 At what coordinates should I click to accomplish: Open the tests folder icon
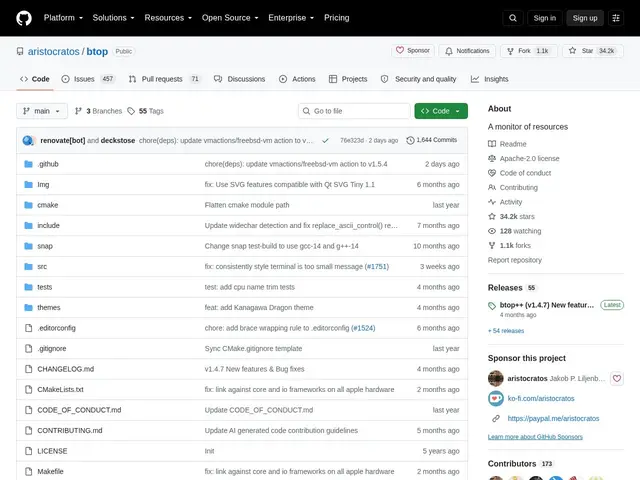click(28, 287)
